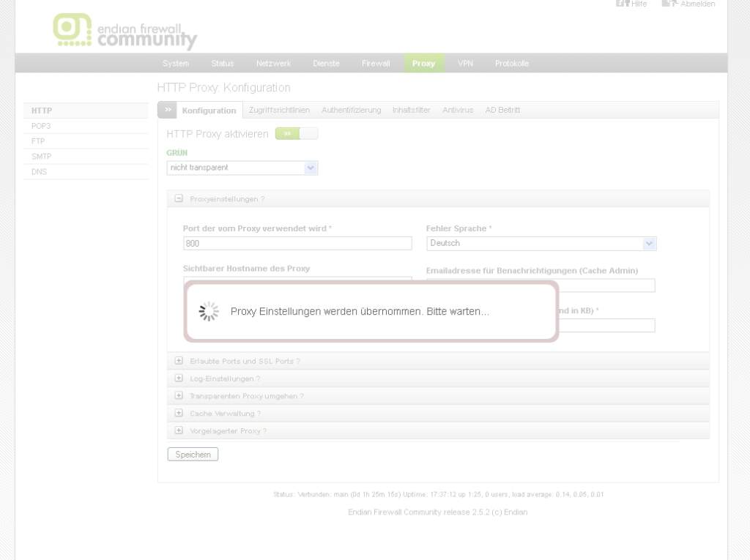Click plus icon beside Cache Verwaltung
The width and height of the screenshot is (750, 560).
[x=179, y=414]
